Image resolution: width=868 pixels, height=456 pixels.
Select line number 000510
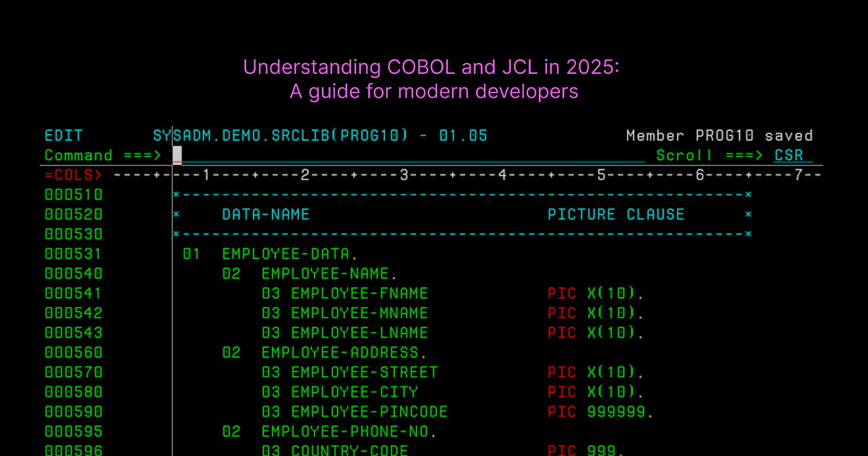tap(74, 195)
